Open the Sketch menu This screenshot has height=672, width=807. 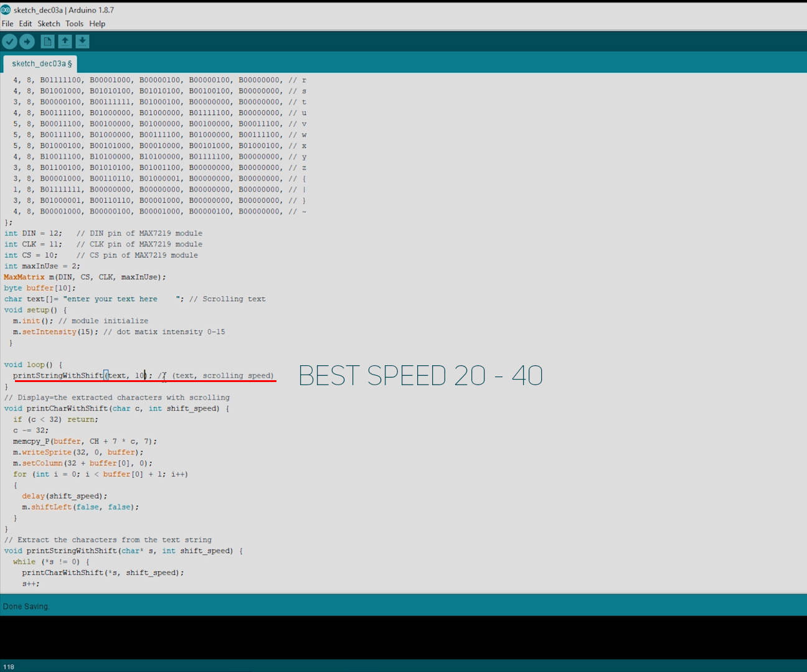49,24
